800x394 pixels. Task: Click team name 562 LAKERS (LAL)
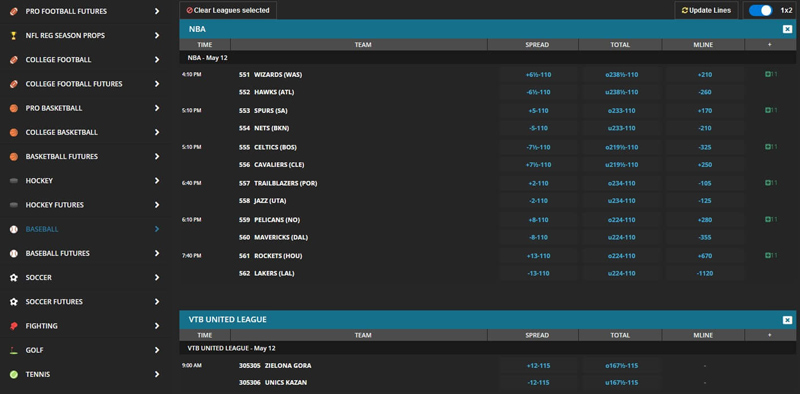[x=266, y=274]
